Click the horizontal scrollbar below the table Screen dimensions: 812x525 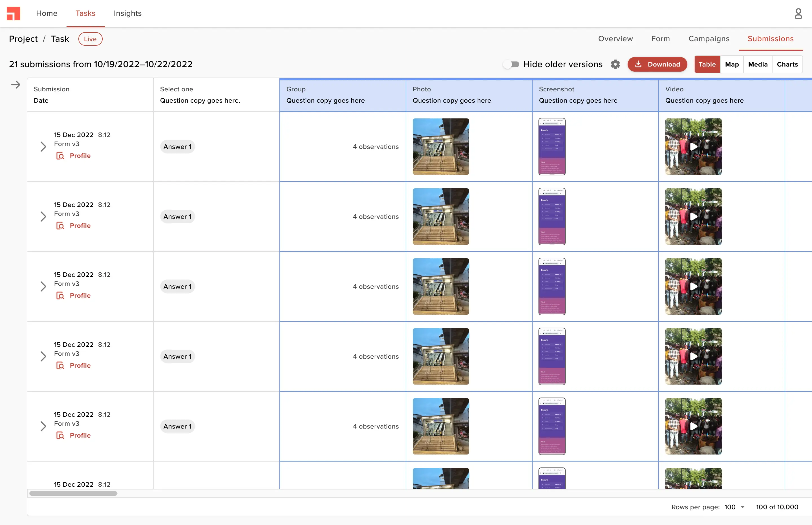coord(73,493)
